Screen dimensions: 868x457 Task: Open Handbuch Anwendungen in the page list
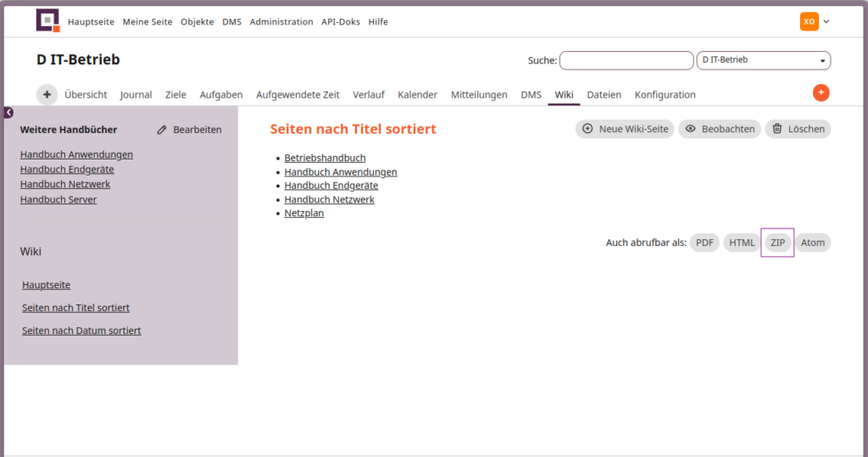[x=341, y=172]
